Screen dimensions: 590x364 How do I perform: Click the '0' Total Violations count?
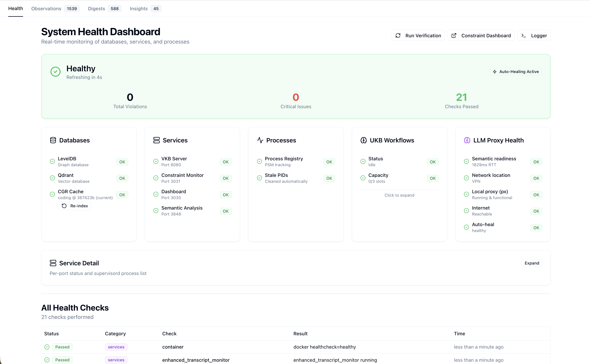[130, 97]
